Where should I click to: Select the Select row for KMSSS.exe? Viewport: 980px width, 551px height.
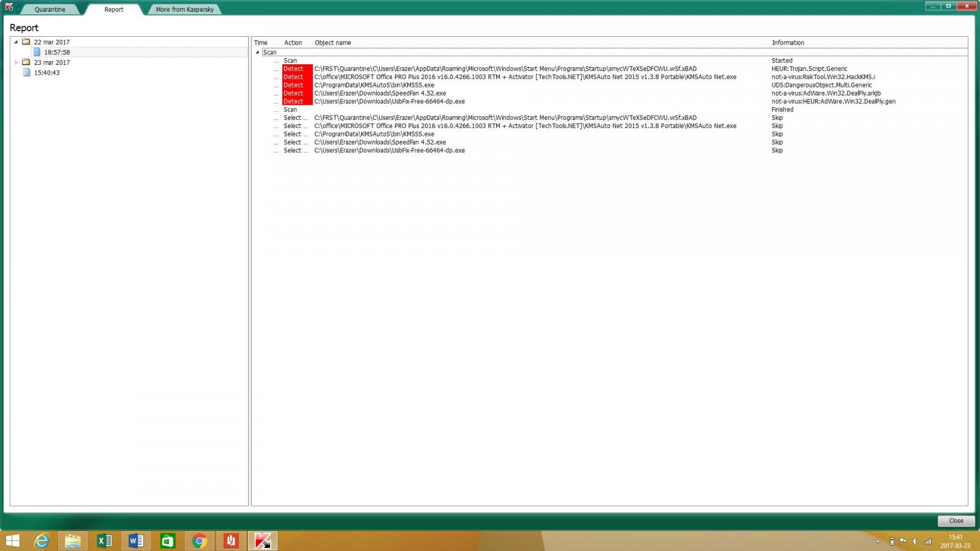click(x=609, y=134)
